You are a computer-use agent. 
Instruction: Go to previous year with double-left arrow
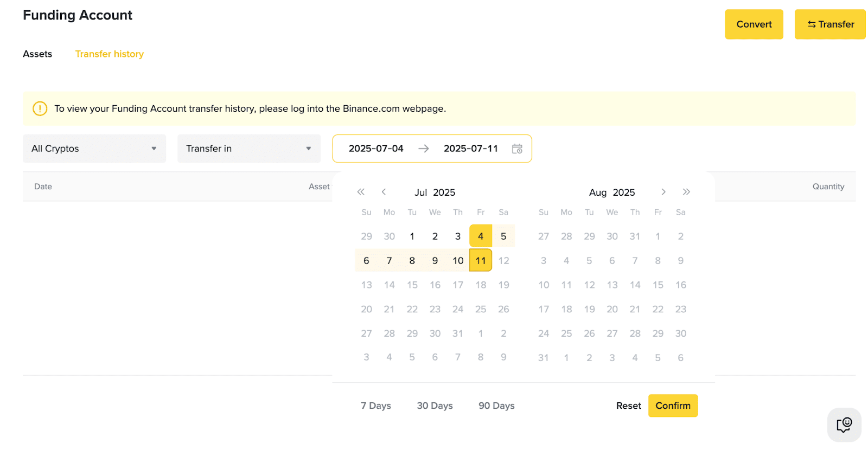click(x=361, y=192)
